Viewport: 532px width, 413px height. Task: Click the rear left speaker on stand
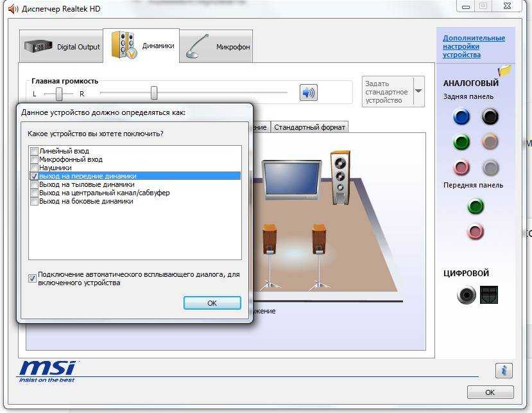click(x=270, y=256)
